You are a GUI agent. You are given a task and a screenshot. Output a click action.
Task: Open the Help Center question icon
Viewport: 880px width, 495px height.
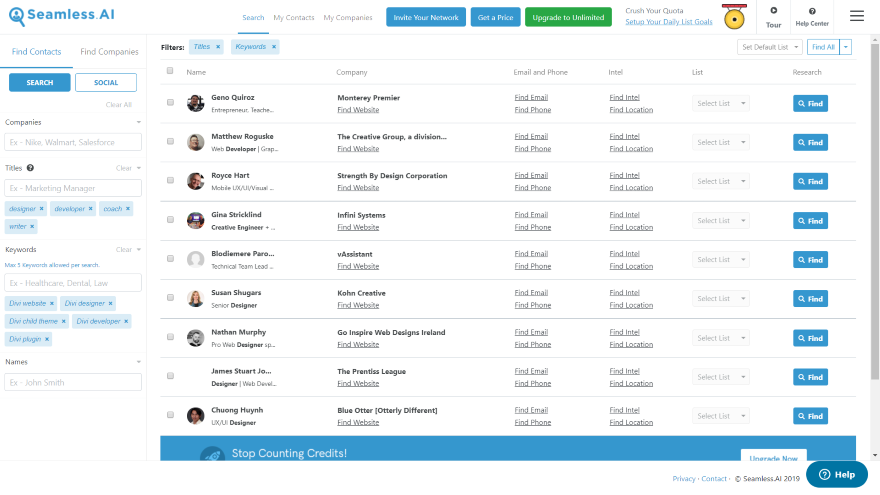point(811,11)
